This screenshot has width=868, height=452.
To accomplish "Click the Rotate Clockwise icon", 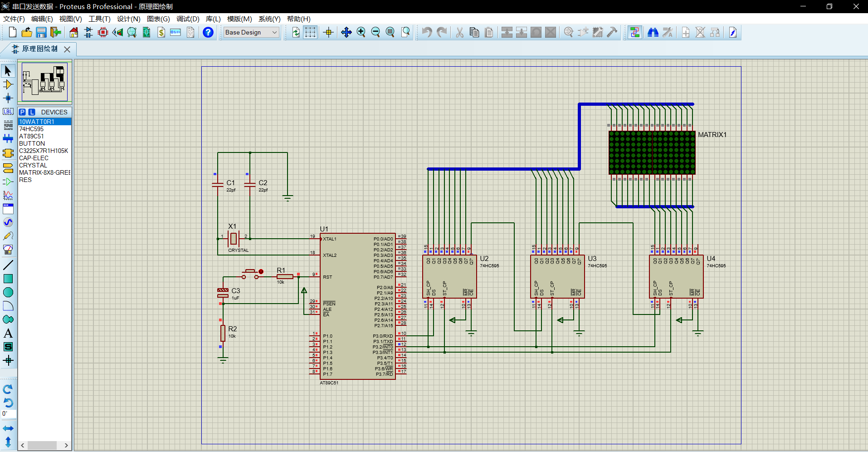I will pyautogui.click(x=8, y=389).
